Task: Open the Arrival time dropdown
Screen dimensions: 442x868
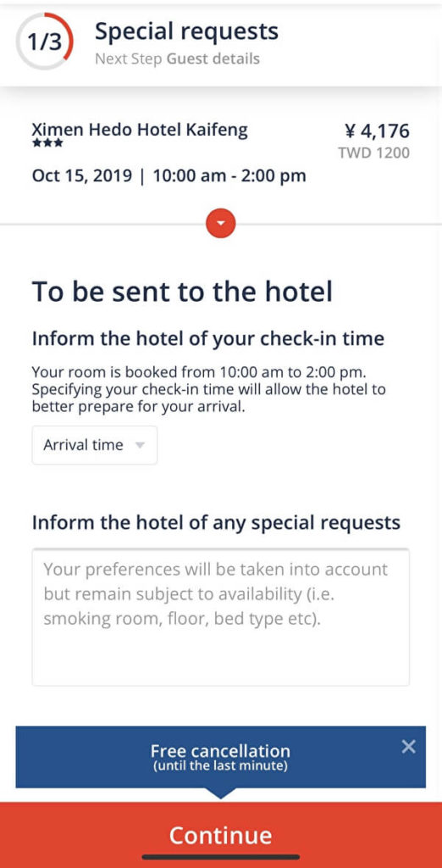Action: click(95, 445)
